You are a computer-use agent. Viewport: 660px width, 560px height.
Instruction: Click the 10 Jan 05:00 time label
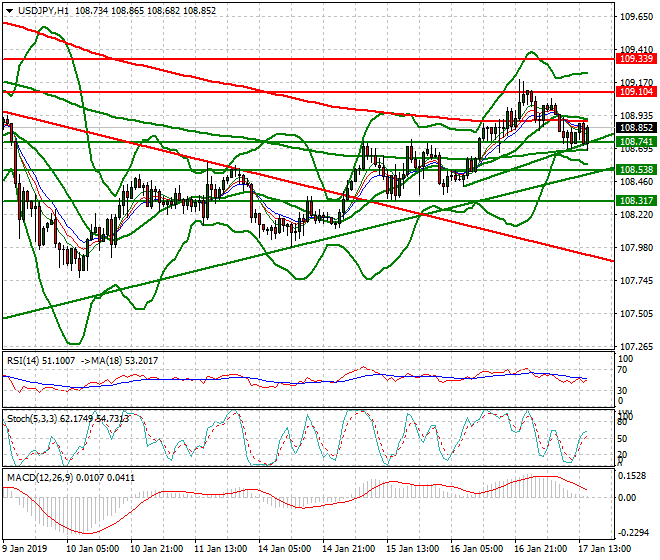[x=93, y=549]
